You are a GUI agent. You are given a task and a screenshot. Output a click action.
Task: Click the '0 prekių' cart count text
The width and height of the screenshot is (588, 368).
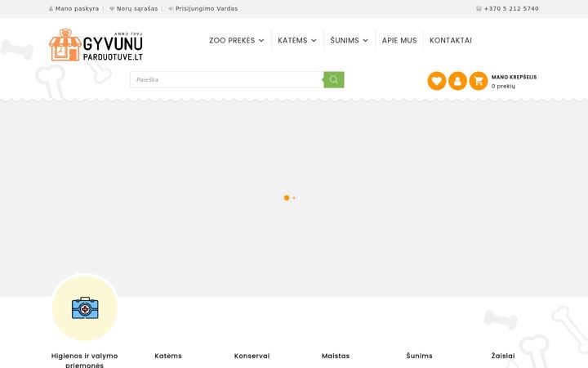[503, 86]
